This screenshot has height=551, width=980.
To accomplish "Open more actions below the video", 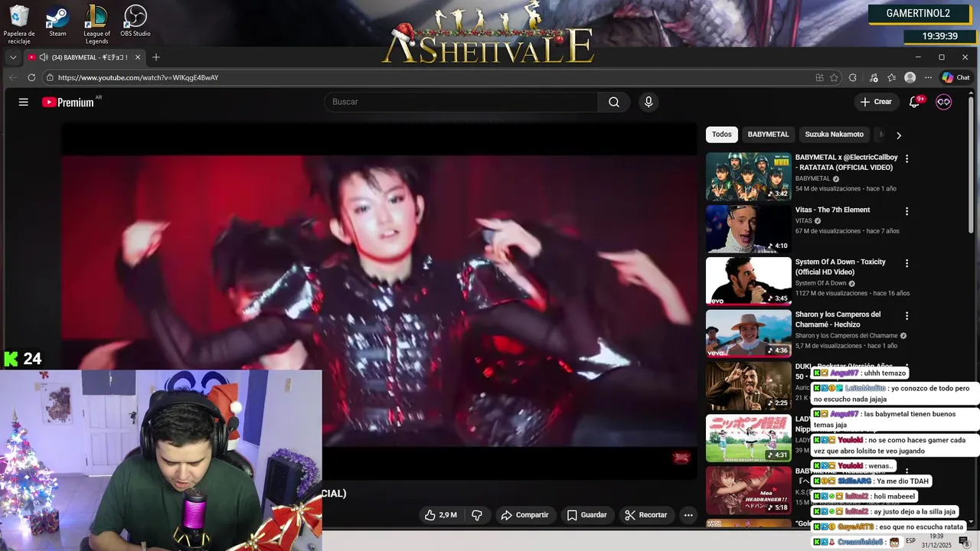I will tap(688, 515).
